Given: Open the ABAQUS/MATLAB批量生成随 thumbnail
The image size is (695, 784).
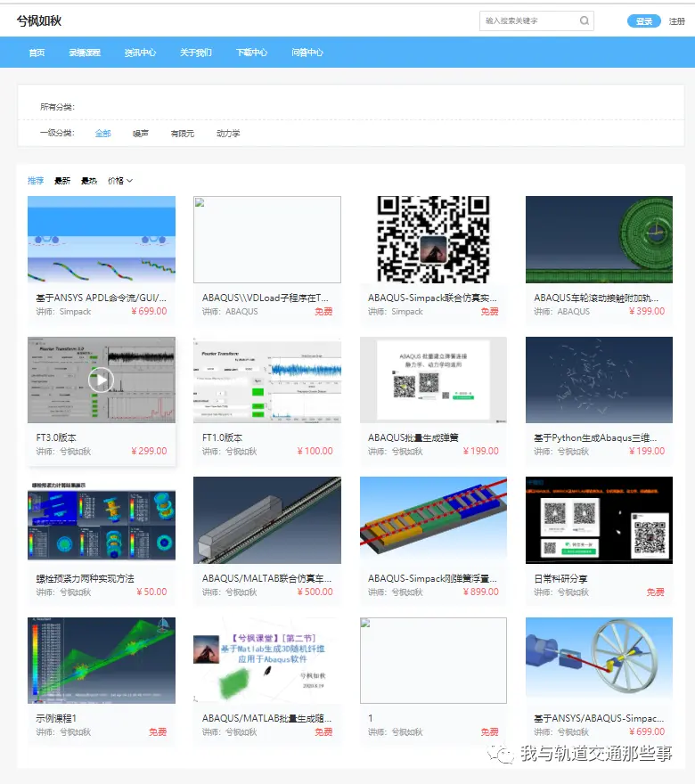Looking at the screenshot, I should pos(267,660).
